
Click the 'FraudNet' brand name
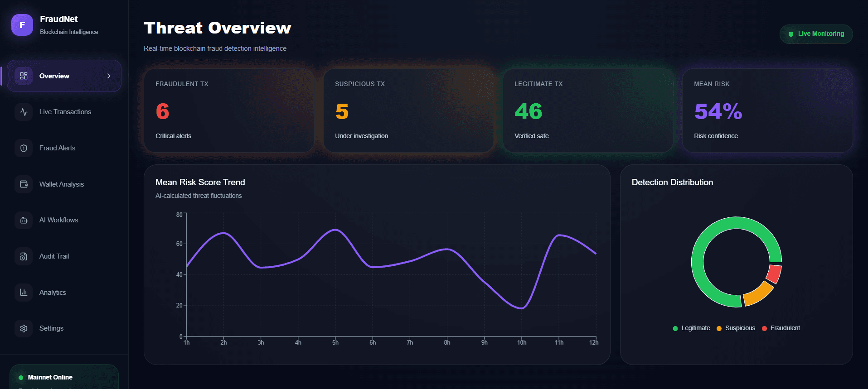[x=59, y=19]
